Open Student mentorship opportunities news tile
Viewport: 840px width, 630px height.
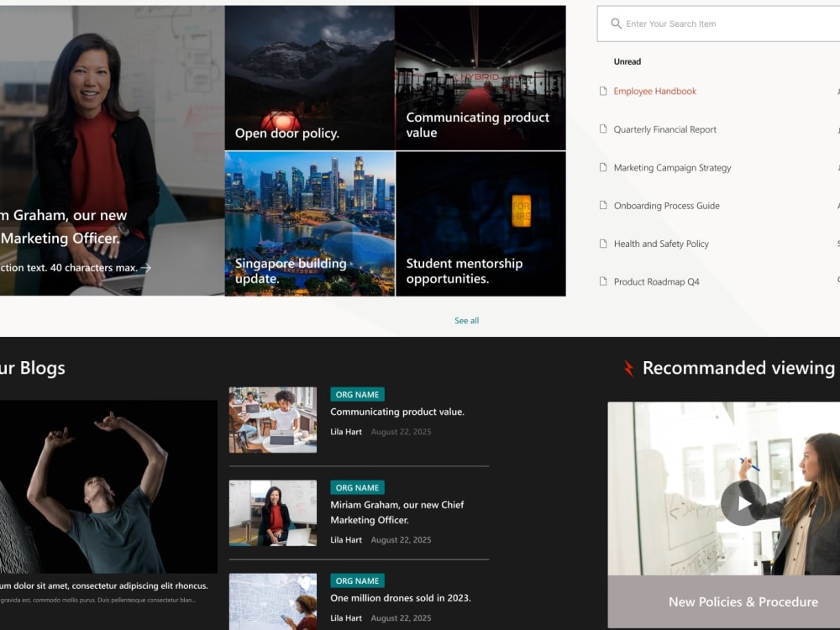pyautogui.click(x=480, y=224)
